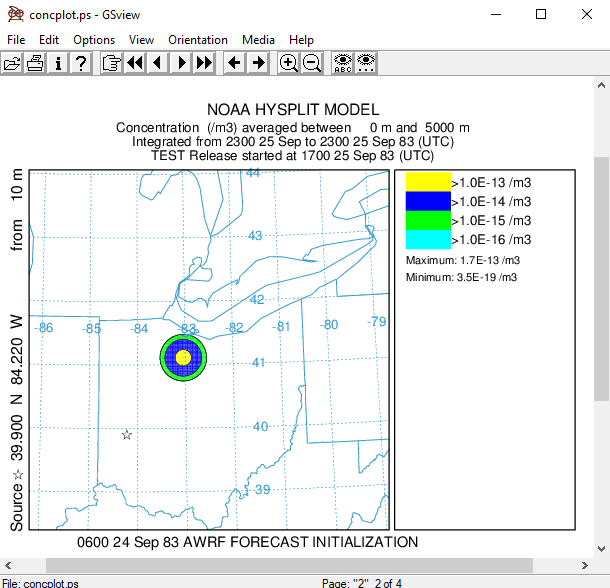Click the 'Maximum: 1.7E-13 /m3' text
The width and height of the screenshot is (610, 588).
point(463,260)
